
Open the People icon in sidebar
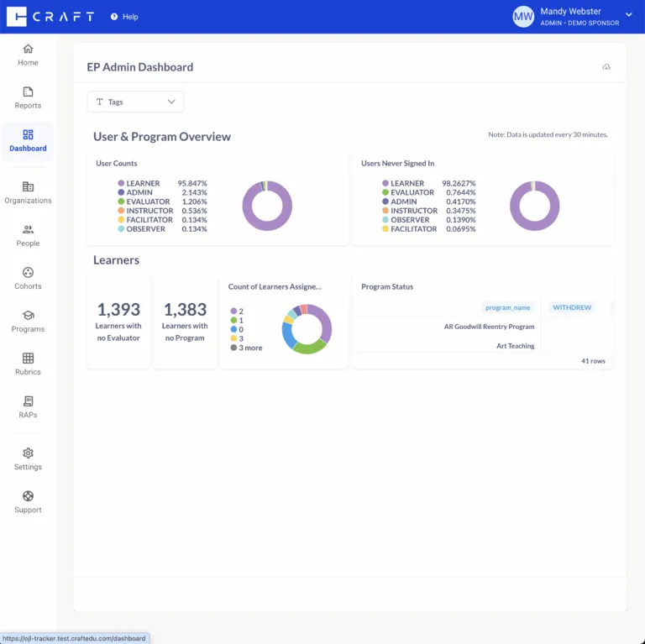coord(28,229)
